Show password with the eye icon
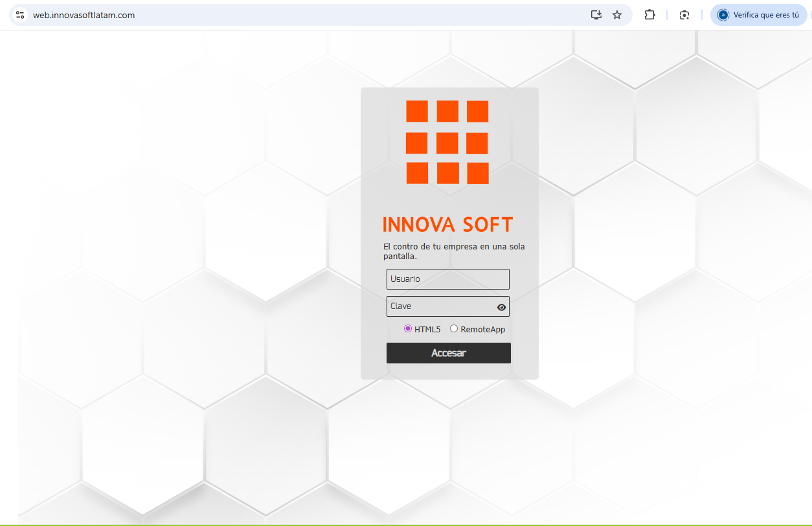This screenshot has width=812, height=526. [501, 307]
